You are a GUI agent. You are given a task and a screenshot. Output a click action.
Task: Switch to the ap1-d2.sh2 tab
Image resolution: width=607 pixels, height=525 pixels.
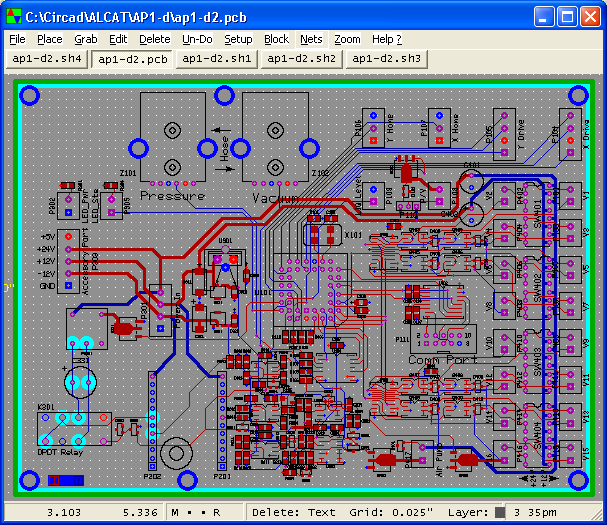click(x=301, y=59)
